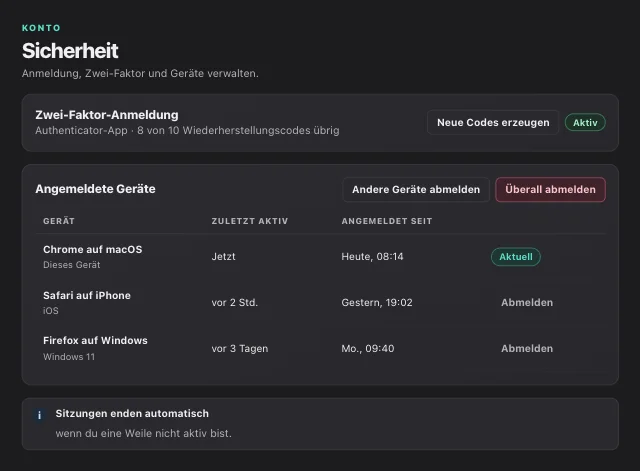640x471 pixels.
Task: Click the Sitzungen enden automatisch notice title
Action: tap(132, 413)
